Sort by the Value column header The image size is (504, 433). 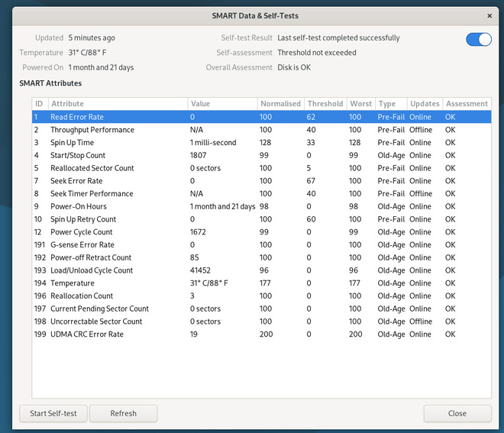(222, 104)
